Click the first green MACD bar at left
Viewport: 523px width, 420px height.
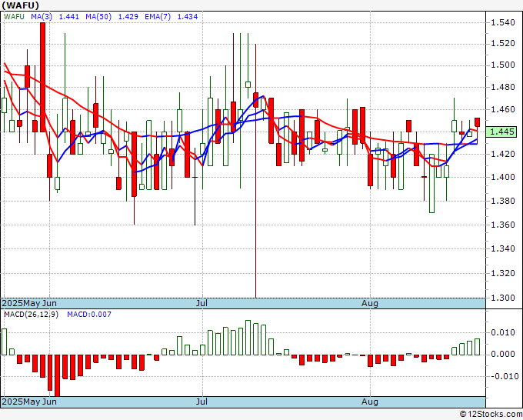[4, 342]
